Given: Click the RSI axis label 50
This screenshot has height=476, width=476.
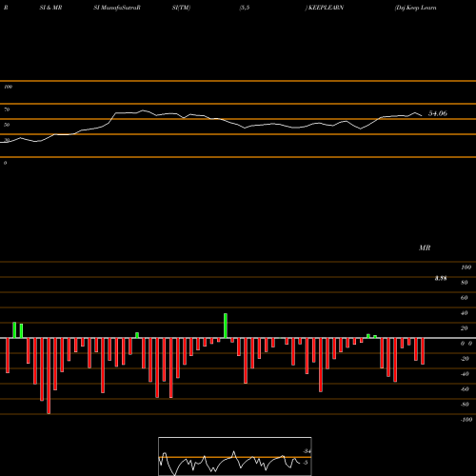Looking at the screenshot, I should 7,125.
